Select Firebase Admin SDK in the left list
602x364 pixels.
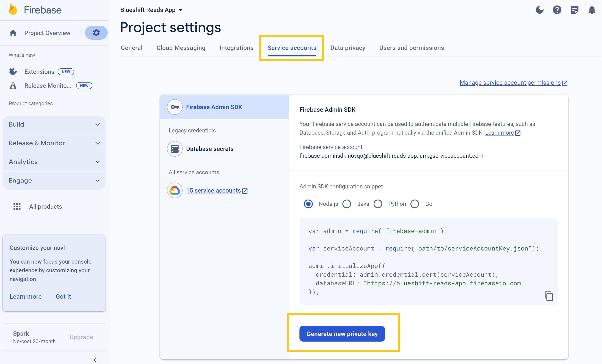click(224, 107)
